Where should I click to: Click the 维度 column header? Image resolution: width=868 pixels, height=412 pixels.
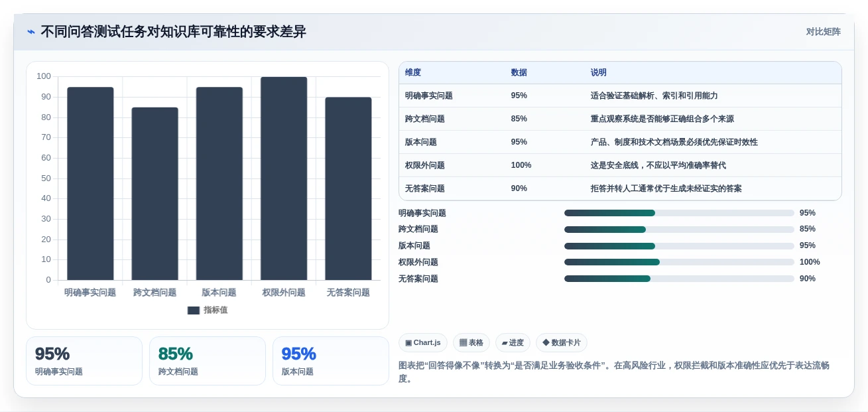pyautogui.click(x=413, y=73)
